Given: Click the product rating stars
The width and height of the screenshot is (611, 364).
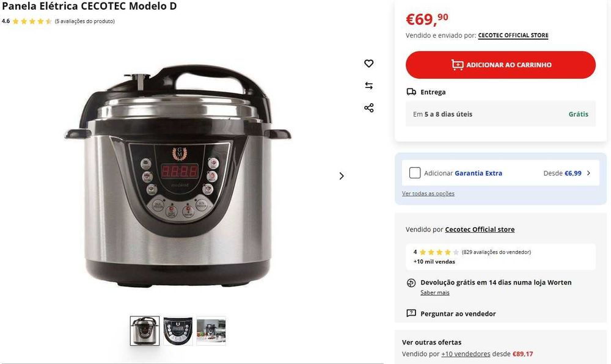Looking at the screenshot, I should (x=32, y=21).
